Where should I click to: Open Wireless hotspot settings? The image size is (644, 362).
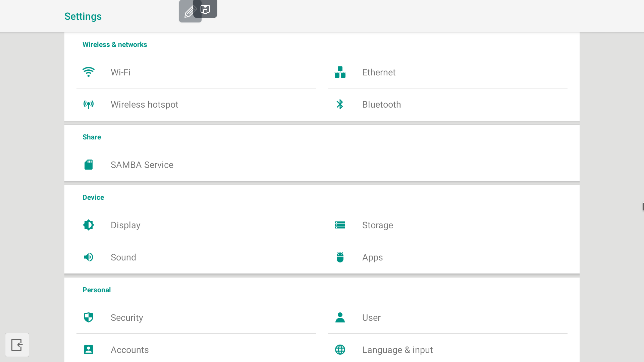click(196, 104)
